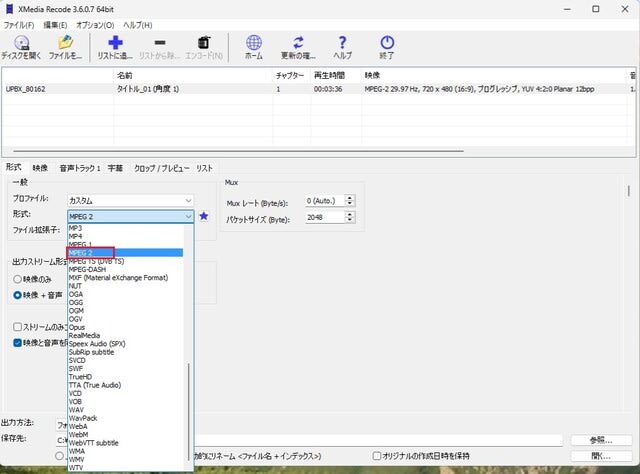Choose Speex Audio (SPX) format
This screenshot has width=640, height=474.
[125, 344]
